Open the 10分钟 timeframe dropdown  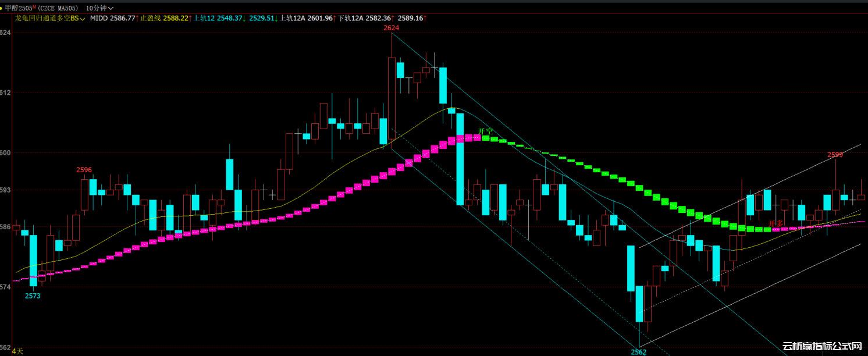(99, 8)
